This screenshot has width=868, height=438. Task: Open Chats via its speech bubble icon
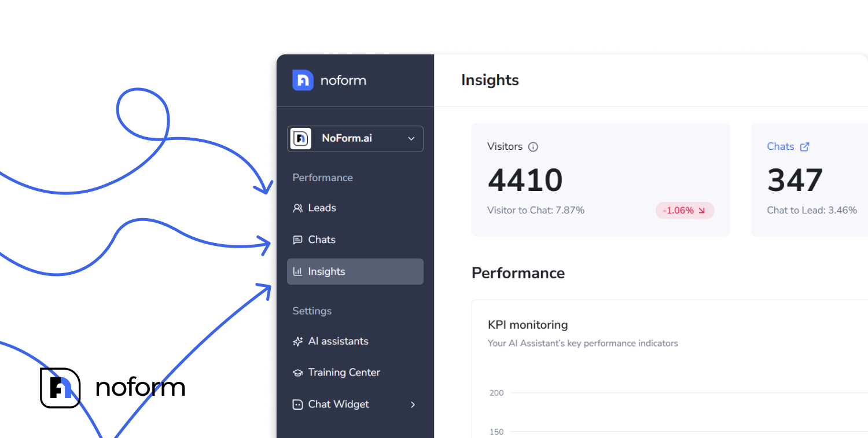pyautogui.click(x=297, y=240)
